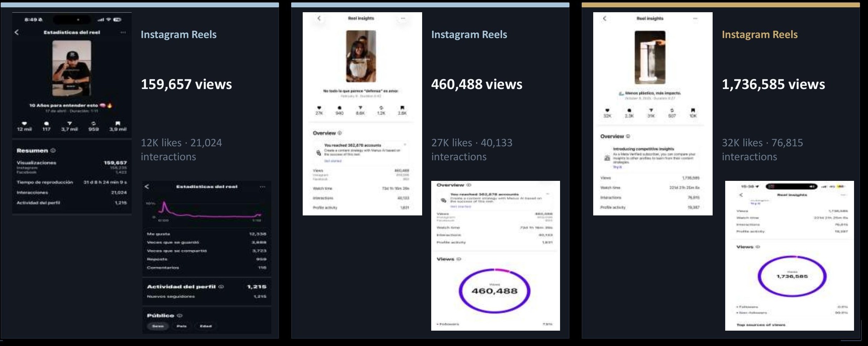
Task: Click info icon beside Actividad del perfil
Action: click(x=221, y=287)
